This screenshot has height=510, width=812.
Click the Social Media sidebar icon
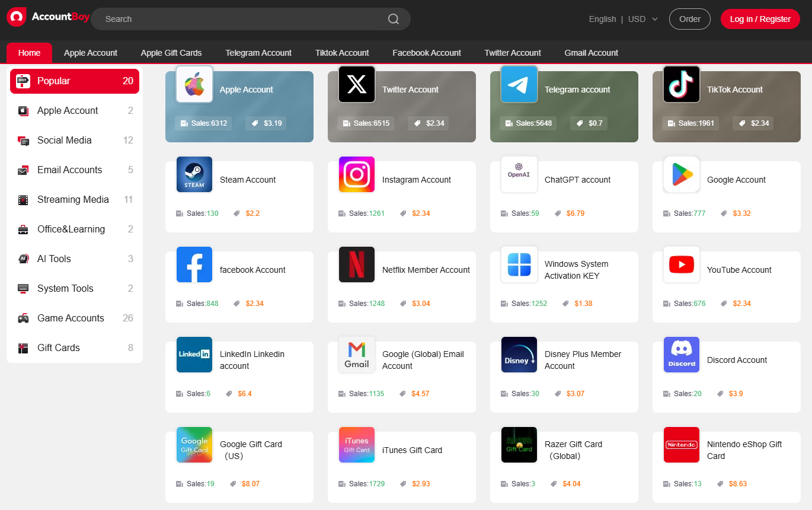[23, 141]
